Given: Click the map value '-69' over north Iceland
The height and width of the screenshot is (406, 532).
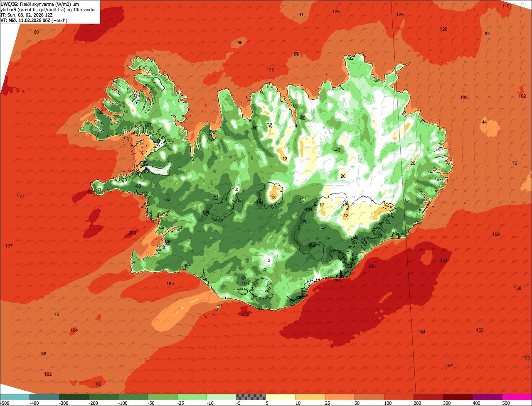Looking at the screenshot, I should [x=302, y=118].
